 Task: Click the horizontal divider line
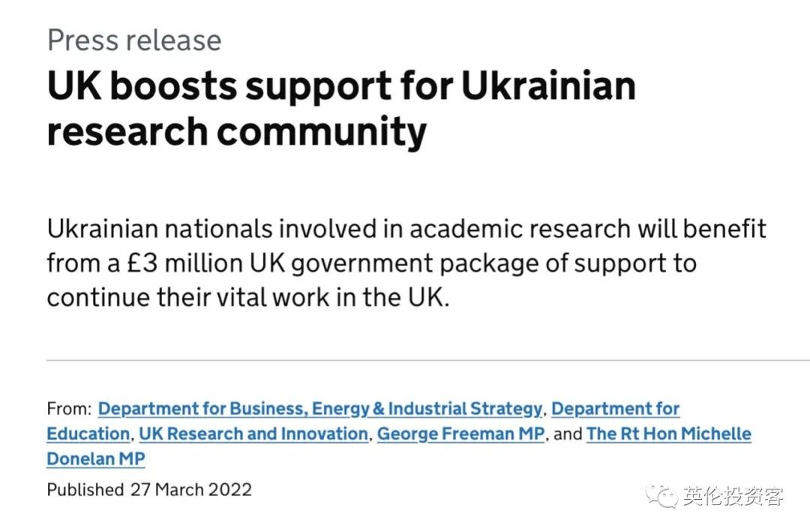427,360
